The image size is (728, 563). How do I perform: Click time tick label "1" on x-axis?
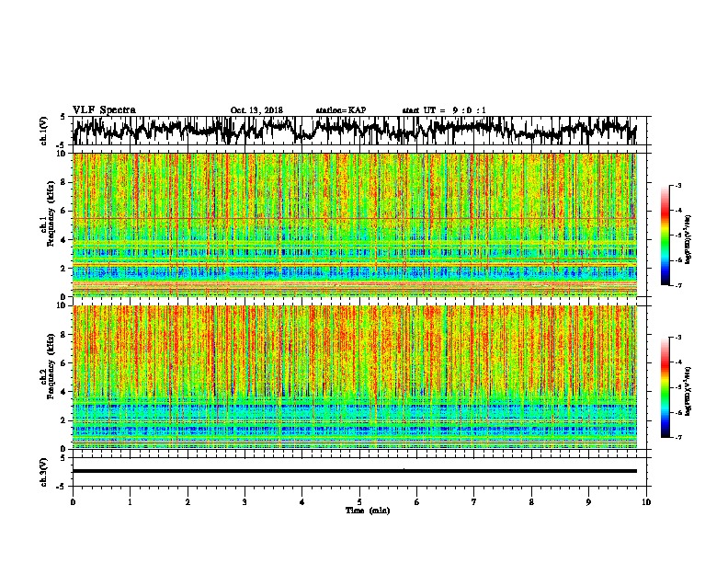tap(130, 502)
